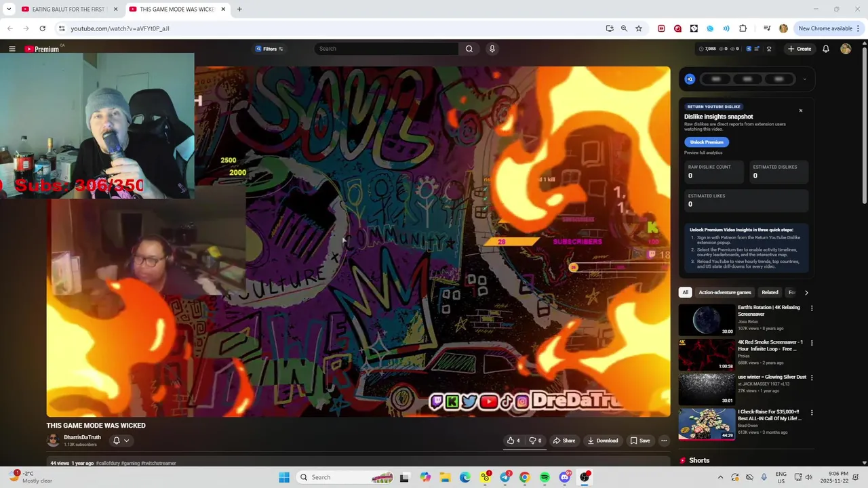Select THIS GAME MODE WAS WICKED tab

[176, 9]
